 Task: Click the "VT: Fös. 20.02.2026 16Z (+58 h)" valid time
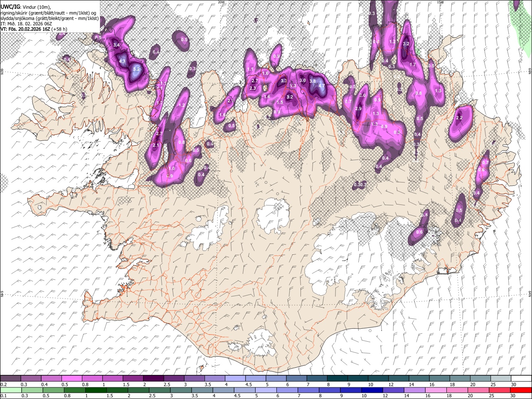34,29
